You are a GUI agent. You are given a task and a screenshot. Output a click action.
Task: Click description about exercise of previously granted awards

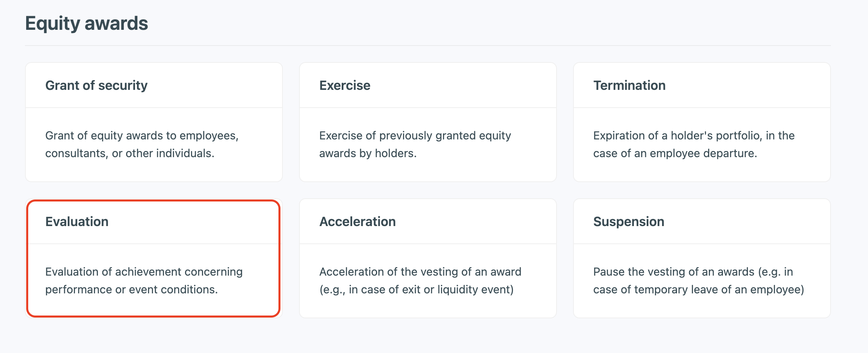(x=415, y=144)
